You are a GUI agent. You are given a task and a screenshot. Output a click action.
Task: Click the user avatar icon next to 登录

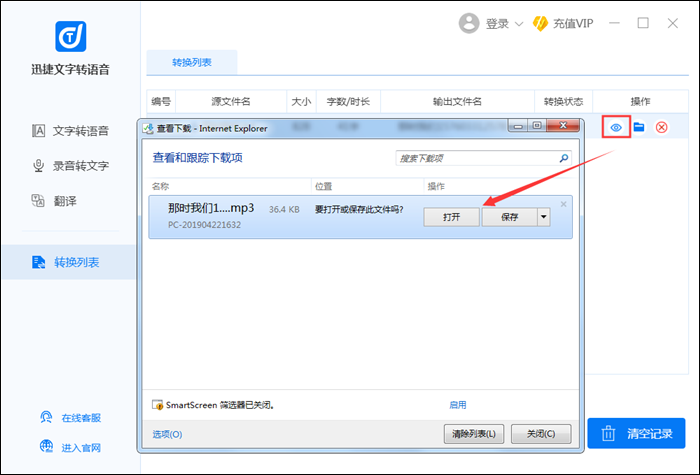(468, 23)
